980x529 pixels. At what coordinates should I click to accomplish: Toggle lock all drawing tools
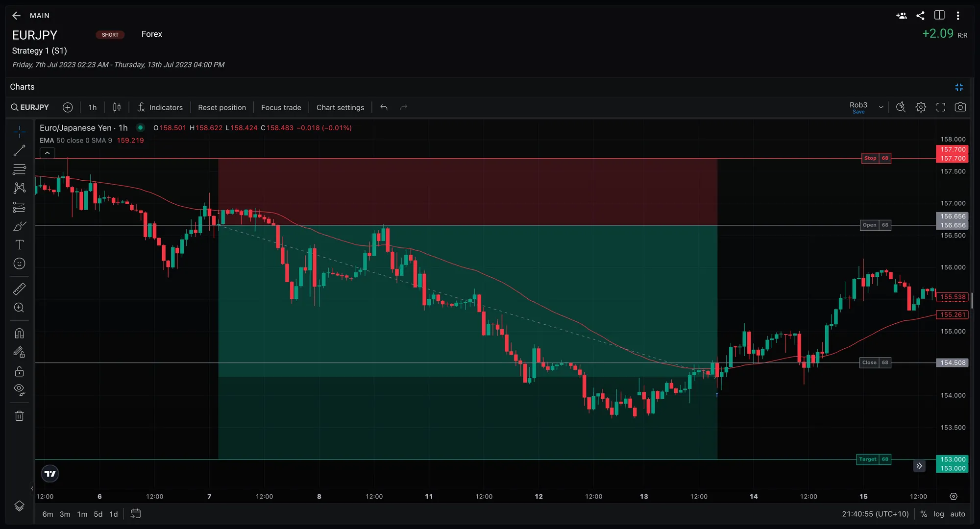pyautogui.click(x=20, y=371)
